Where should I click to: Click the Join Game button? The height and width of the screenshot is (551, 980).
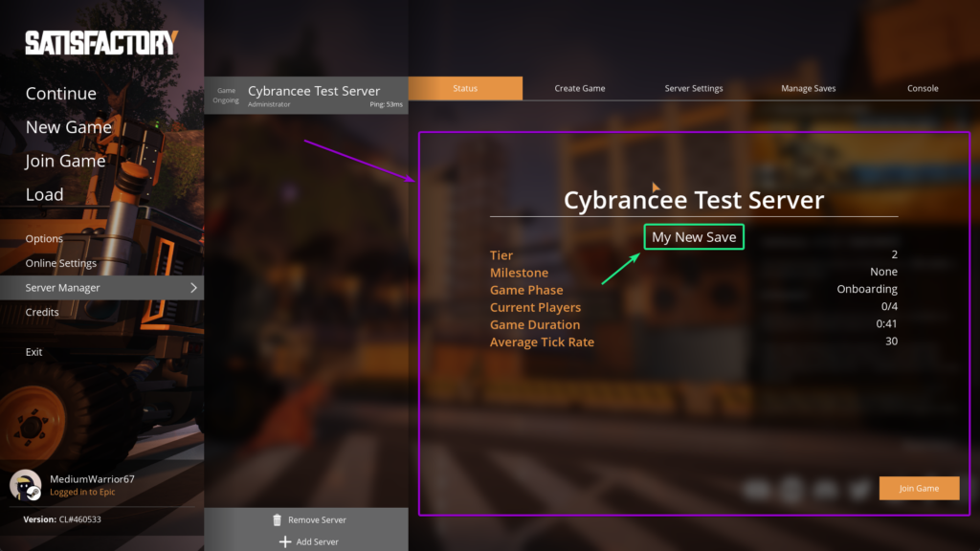point(919,488)
